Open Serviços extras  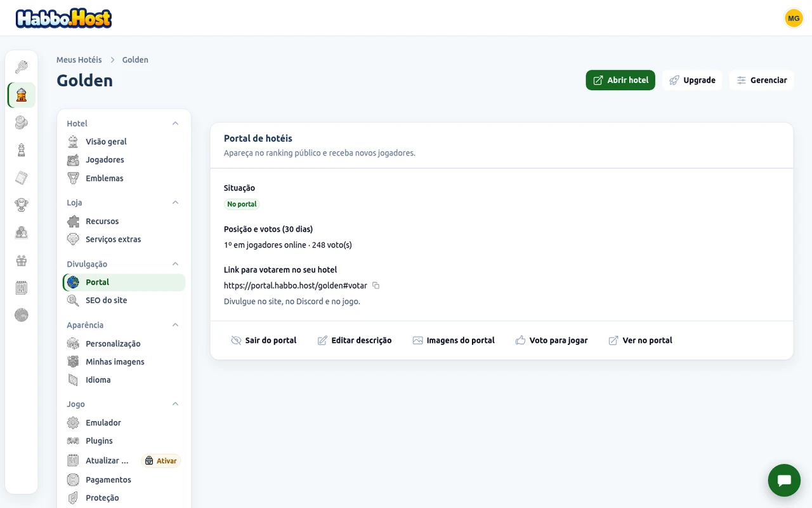[x=124, y=239]
